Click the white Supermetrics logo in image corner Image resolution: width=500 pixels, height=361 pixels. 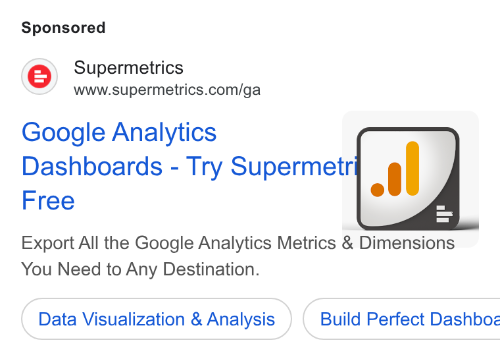(444, 214)
